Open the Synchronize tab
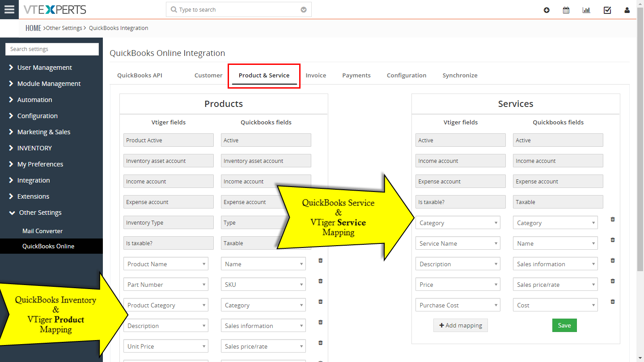 click(x=460, y=75)
